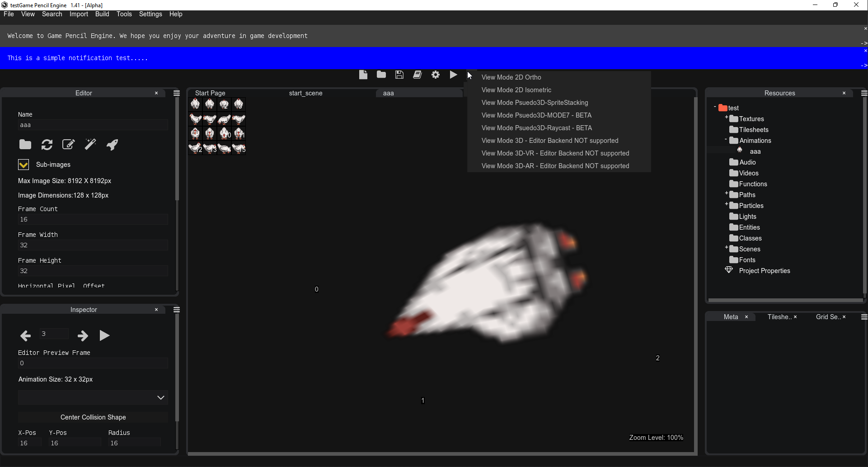Select the Tilesheets folder

(x=749, y=130)
